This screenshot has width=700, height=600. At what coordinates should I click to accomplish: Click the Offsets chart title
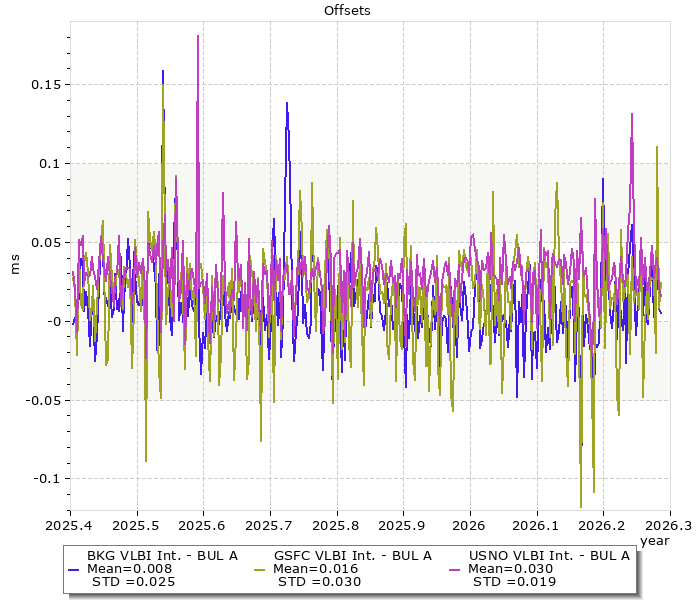pos(349,10)
